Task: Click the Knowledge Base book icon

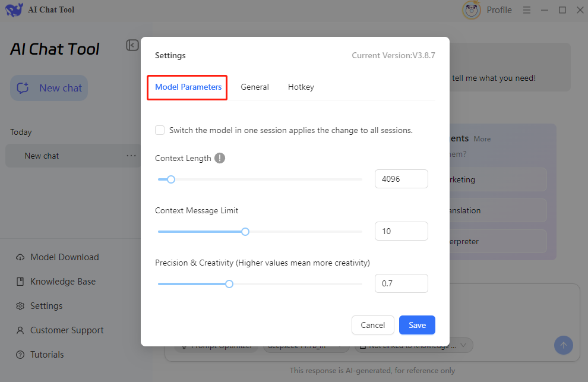Action: (x=20, y=282)
